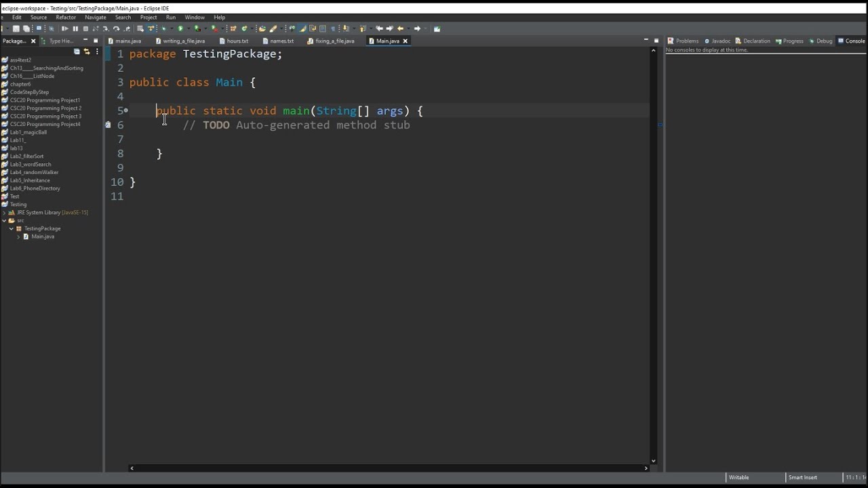The image size is (868, 488).
Task: Click the Search flashlight toolbar icon
Action: pos(273,28)
